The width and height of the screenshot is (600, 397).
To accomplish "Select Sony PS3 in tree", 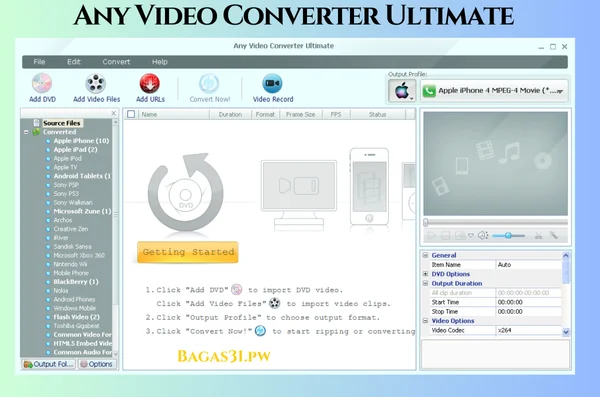I will (66, 194).
